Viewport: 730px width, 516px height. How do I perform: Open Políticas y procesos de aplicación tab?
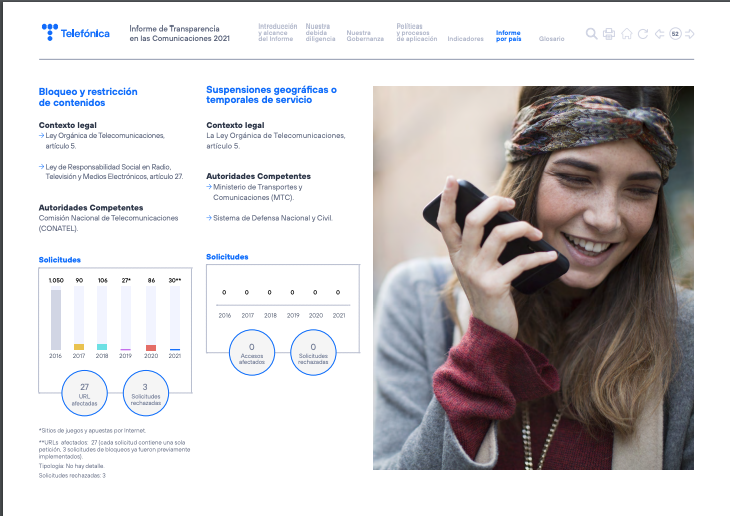pyautogui.click(x=416, y=32)
